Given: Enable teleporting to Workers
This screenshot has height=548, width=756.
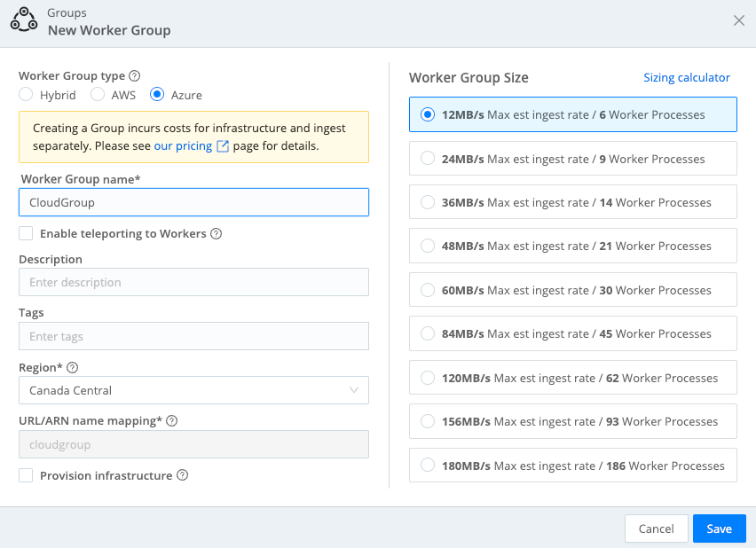Looking at the screenshot, I should point(25,233).
